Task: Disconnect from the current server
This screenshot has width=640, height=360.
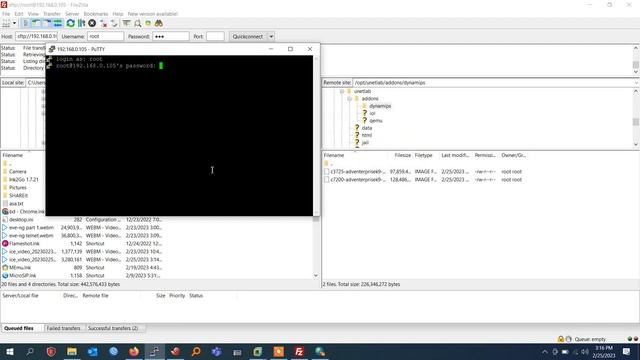Action: pyautogui.click(x=103, y=23)
